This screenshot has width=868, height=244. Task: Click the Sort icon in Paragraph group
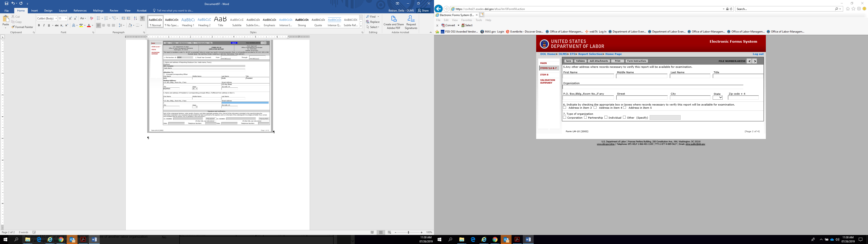pyautogui.click(x=135, y=18)
